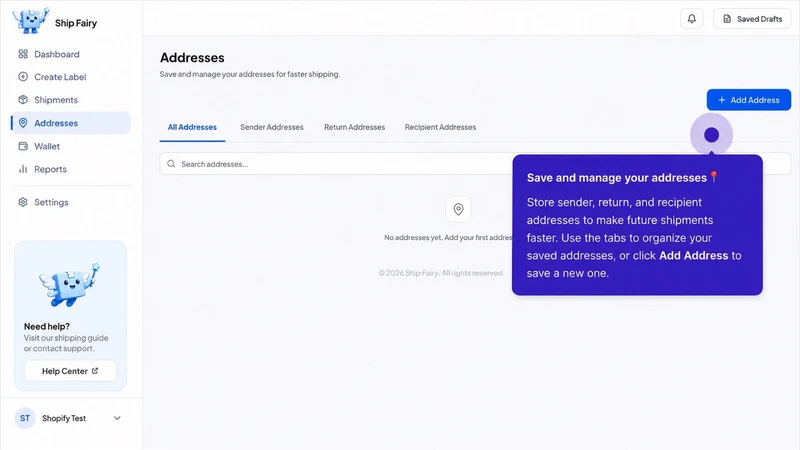800x450 pixels.
Task: Click the notifications bell icon
Action: coord(692,19)
